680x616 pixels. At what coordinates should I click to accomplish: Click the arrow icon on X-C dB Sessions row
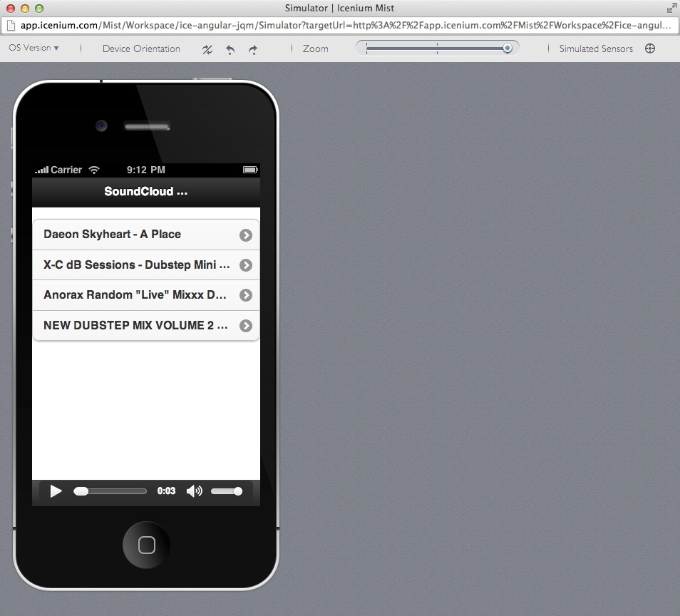[246, 265]
